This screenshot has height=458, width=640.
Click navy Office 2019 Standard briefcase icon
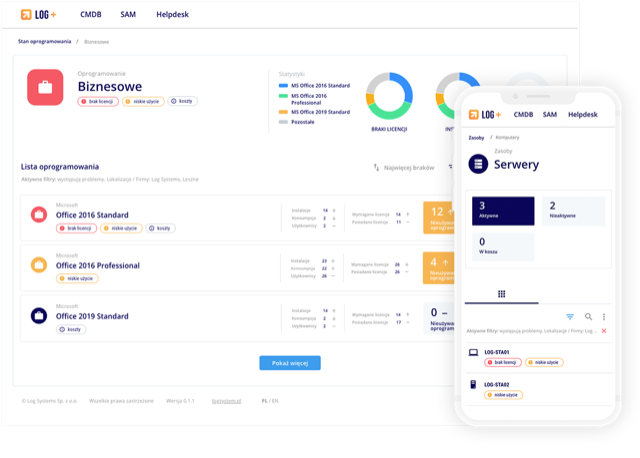[39, 316]
